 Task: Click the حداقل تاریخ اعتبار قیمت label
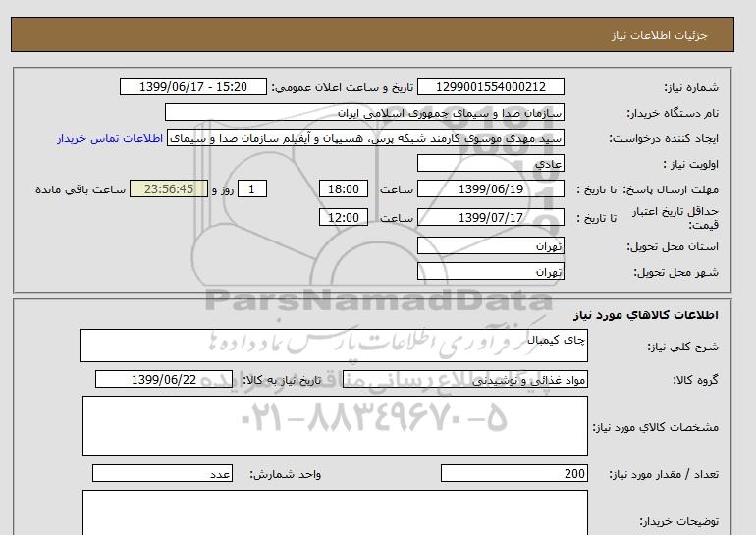click(675, 218)
